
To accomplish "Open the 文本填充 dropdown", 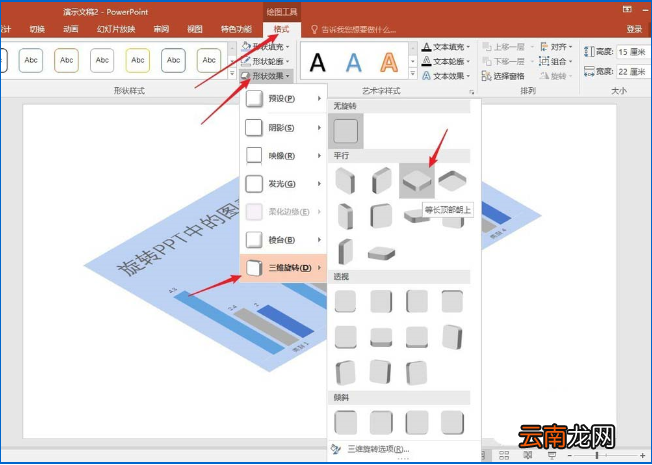I will [446, 47].
